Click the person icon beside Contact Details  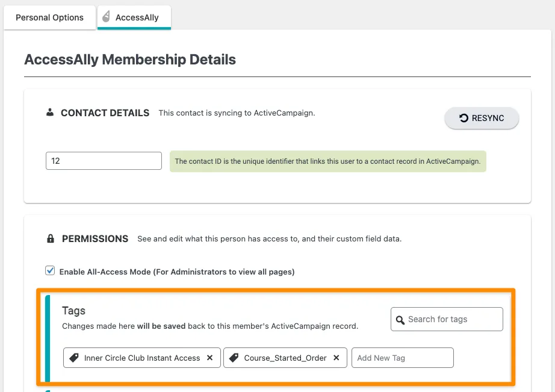point(50,113)
